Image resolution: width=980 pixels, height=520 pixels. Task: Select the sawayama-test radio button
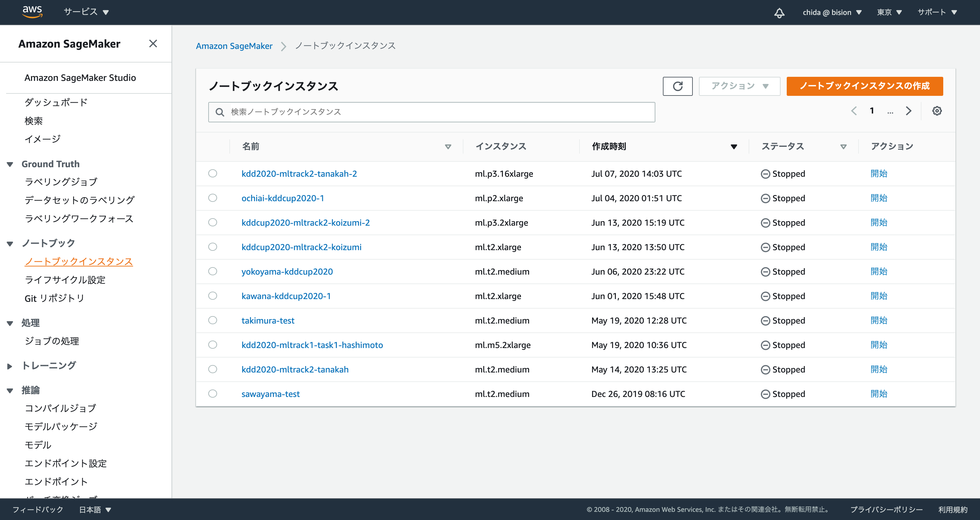tap(213, 394)
